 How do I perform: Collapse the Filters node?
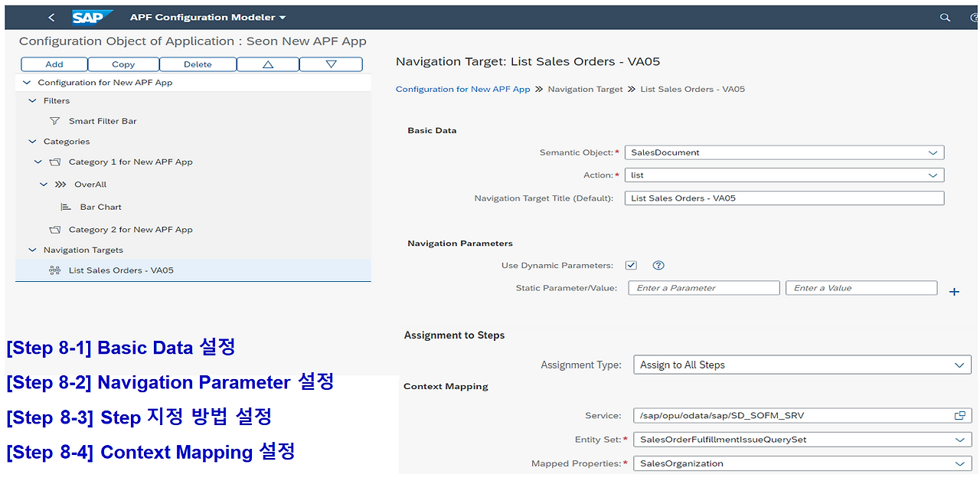pyautogui.click(x=31, y=100)
